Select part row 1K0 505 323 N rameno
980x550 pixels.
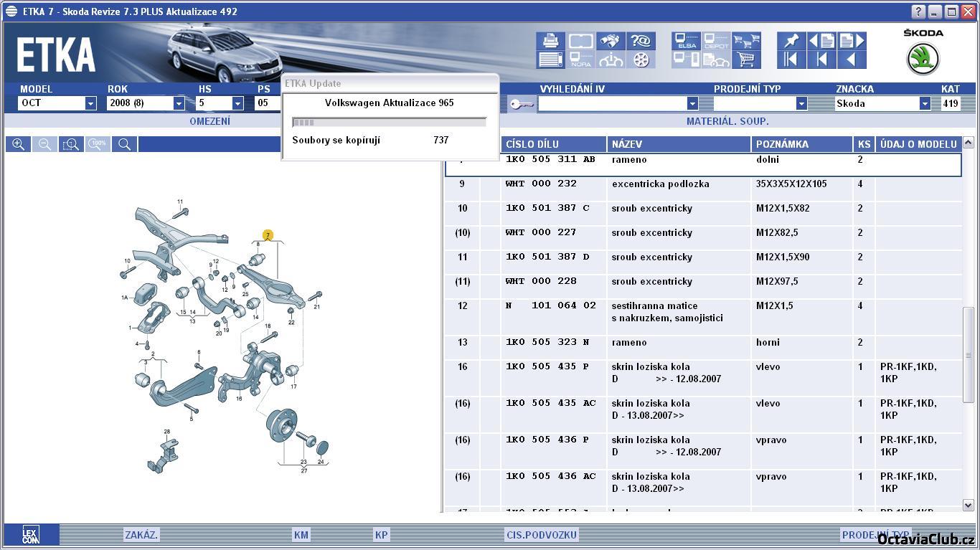pyautogui.click(x=646, y=343)
